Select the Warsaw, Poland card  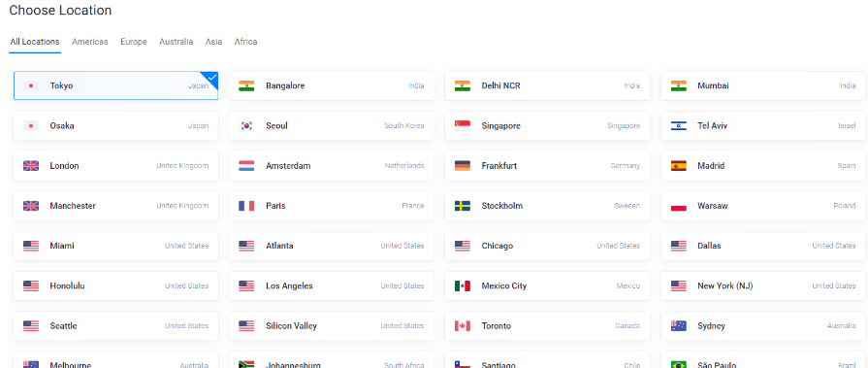pyautogui.click(x=764, y=206)
